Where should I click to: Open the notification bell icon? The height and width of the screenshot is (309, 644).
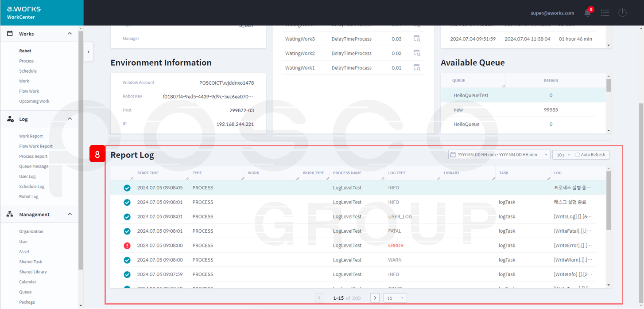588,12
